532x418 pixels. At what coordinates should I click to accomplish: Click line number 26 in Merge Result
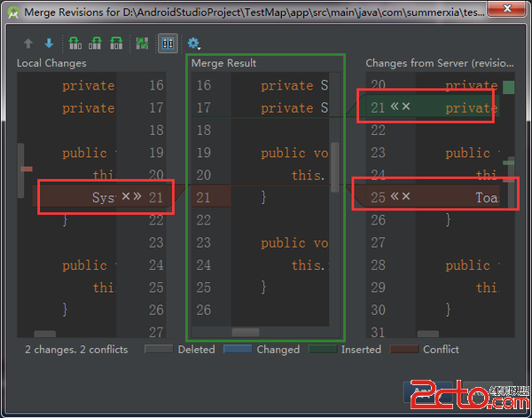(204, 310)
